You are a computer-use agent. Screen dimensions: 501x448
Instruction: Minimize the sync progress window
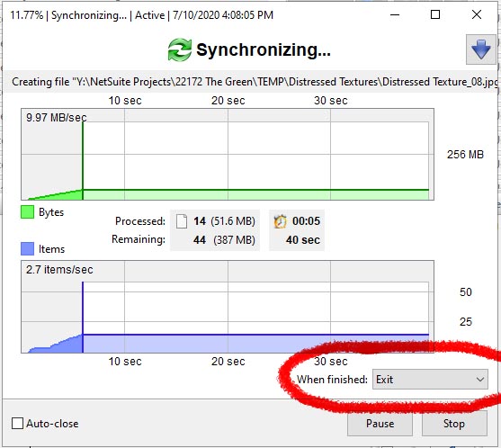(395, 14)
